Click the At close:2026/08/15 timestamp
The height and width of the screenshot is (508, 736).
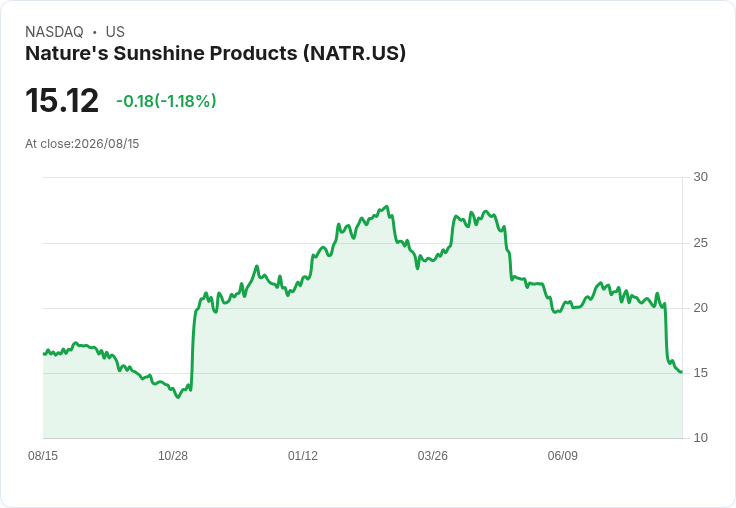point(82,144)
